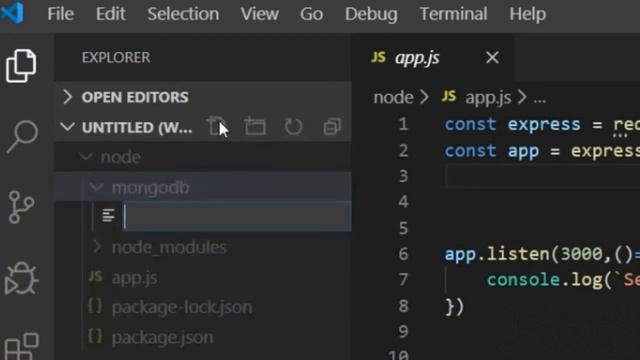
Task: Open the Selection menu
Action: pyautogui.click(x=183, y=14)
